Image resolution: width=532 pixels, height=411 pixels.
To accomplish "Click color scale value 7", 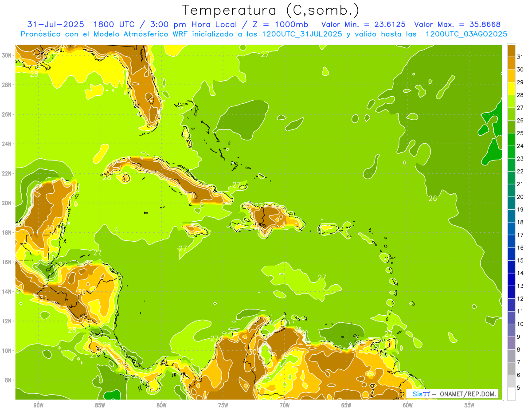I will click(519, 362).
